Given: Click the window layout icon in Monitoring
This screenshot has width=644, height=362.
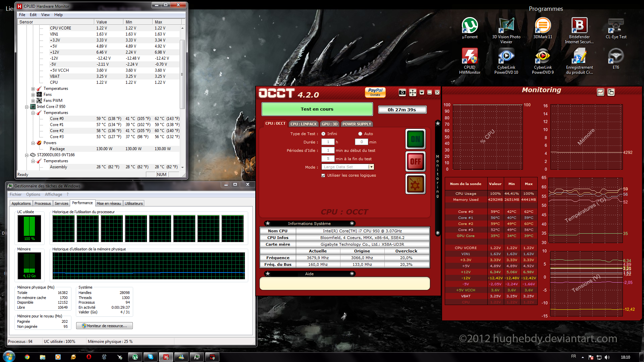Looking at the screenshot, I should coord(611,92).
